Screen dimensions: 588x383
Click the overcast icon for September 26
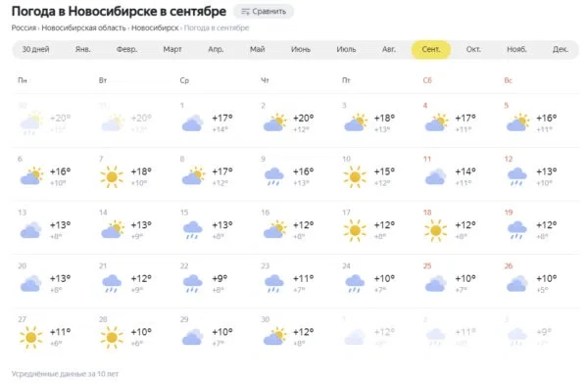(516, 284)
